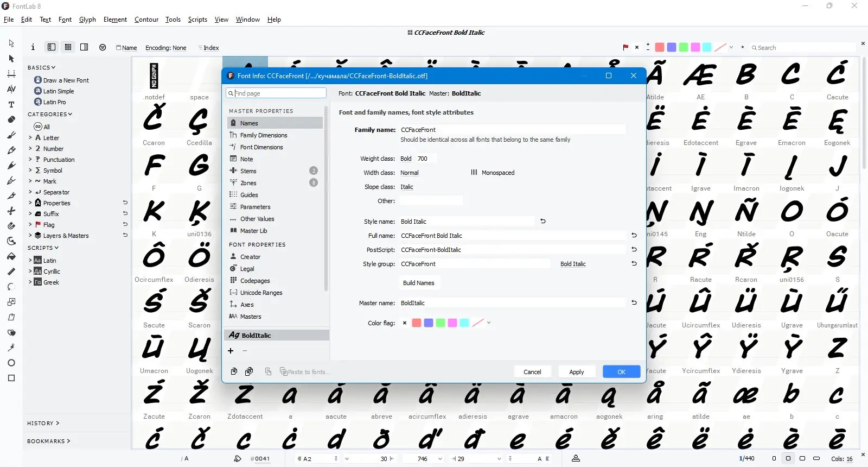868x467 pixels.
Task: Cancel the Font Info dialog
Action: [532, 372]
